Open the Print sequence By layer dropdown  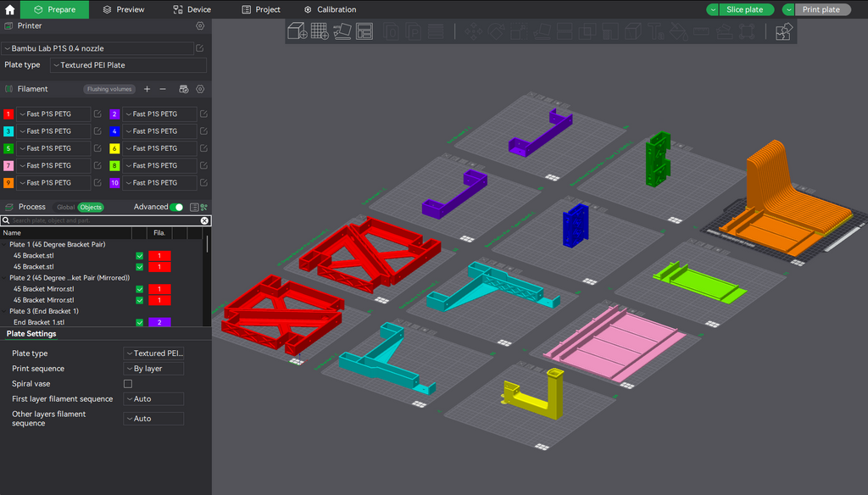[x=153, y=369]
